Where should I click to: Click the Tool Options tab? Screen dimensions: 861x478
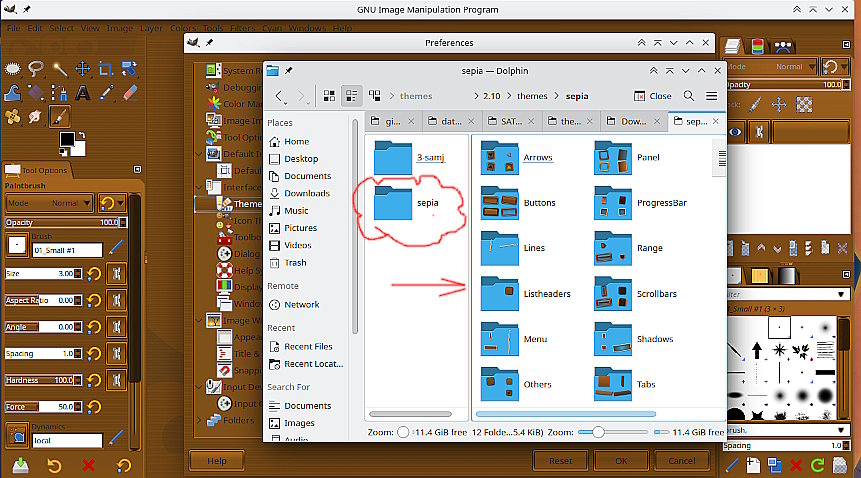coord(37,170)
